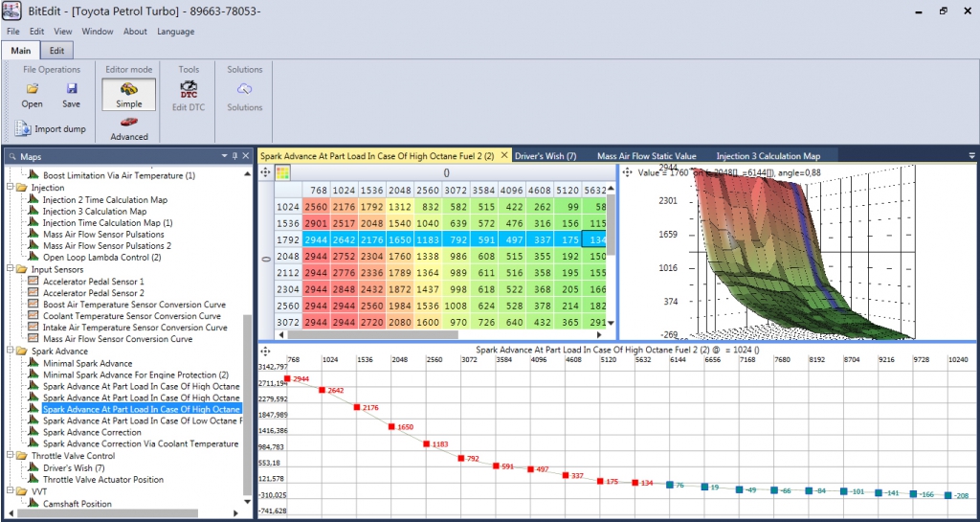Click the table move handle icon
This screenshot has height=522, width=980.
(265, 172)
